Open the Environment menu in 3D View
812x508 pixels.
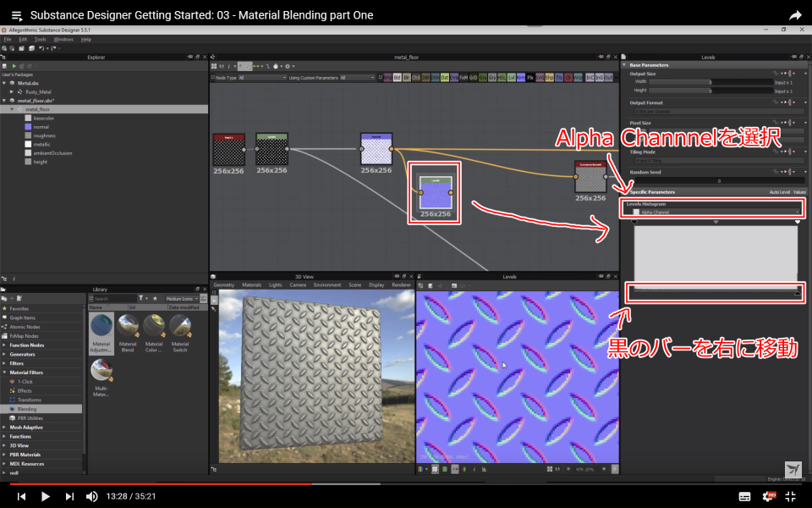[327, 285]
